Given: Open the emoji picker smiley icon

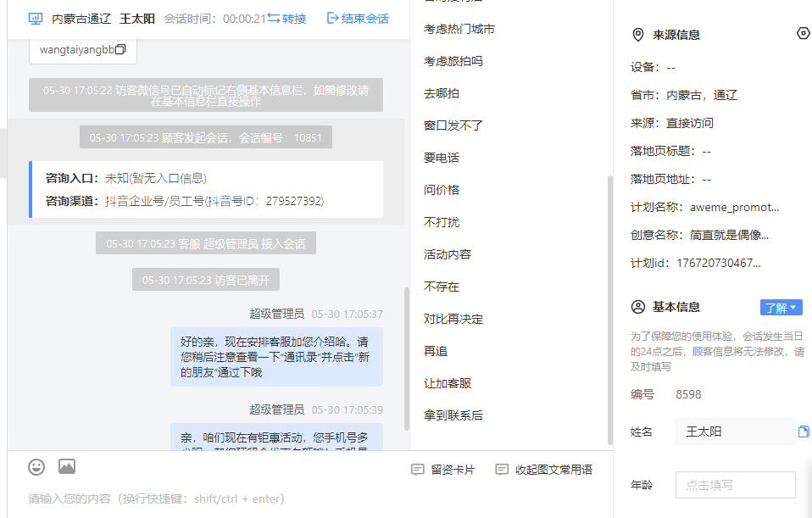Looking at the screenshot, I should (x=36, y=467).
